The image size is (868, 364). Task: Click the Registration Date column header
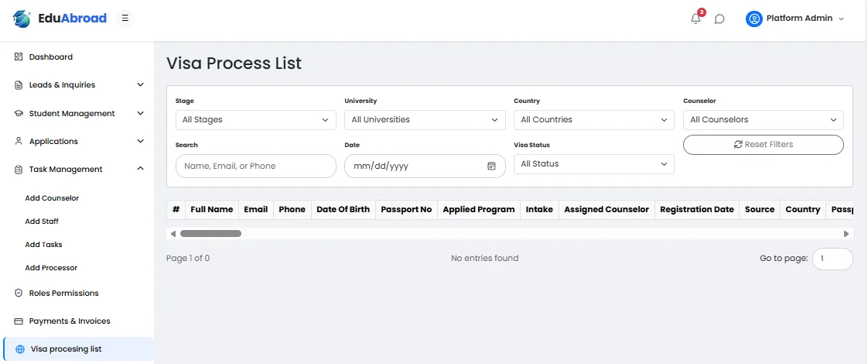click(697, 209)
